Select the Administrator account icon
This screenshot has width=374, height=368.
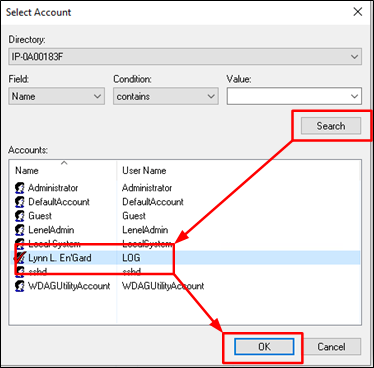(x=20, y=188)
